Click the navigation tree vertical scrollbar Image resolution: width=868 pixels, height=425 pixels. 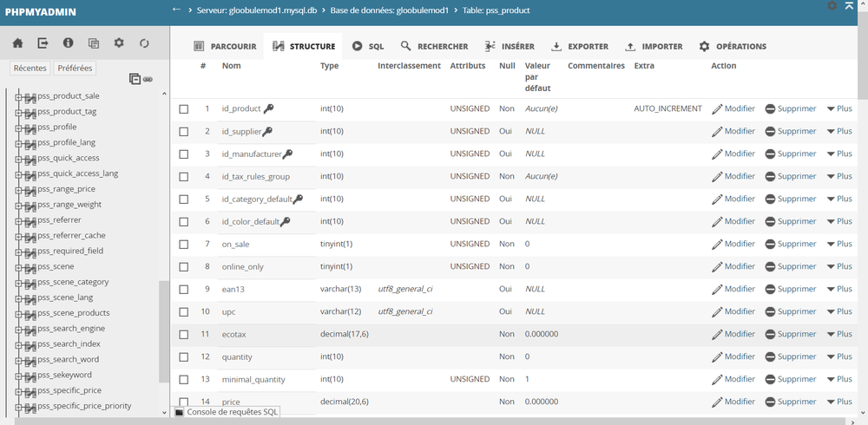click(x=164, y=330)
